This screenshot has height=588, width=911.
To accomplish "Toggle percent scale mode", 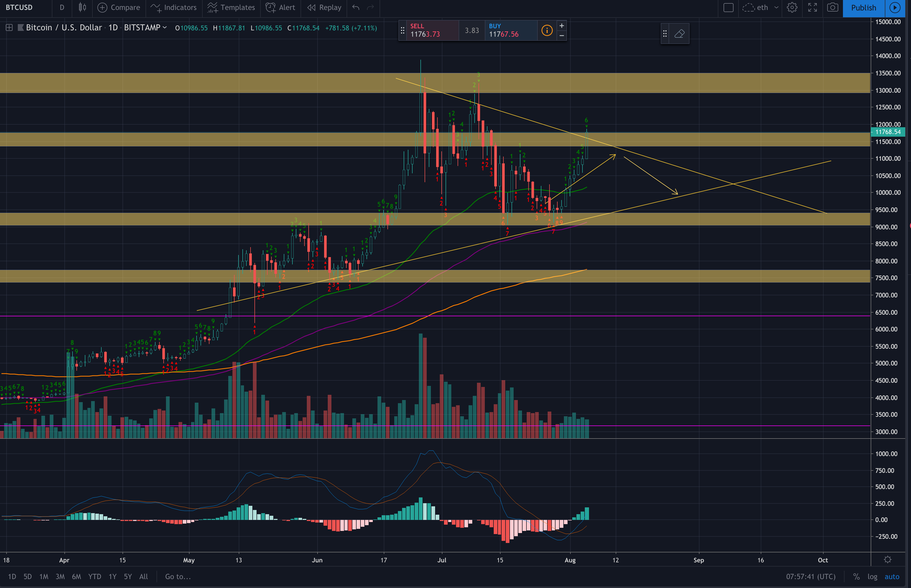I will [x=856, y=576].
